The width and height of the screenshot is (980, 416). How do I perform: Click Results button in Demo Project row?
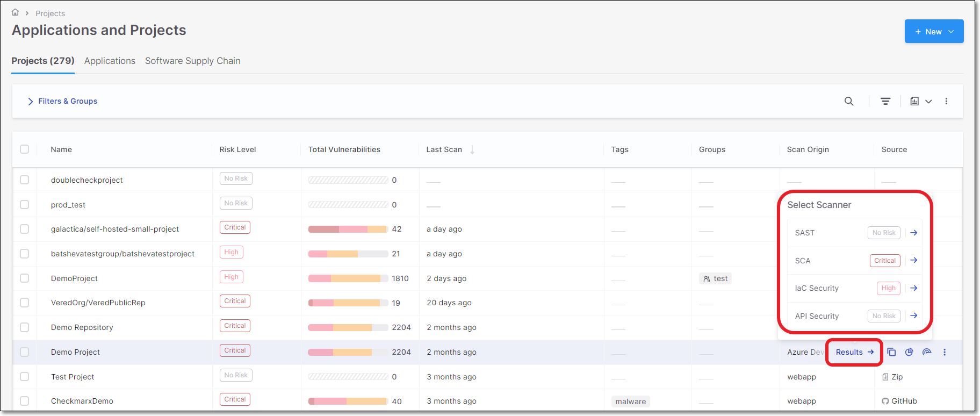[x=854, y=352]
